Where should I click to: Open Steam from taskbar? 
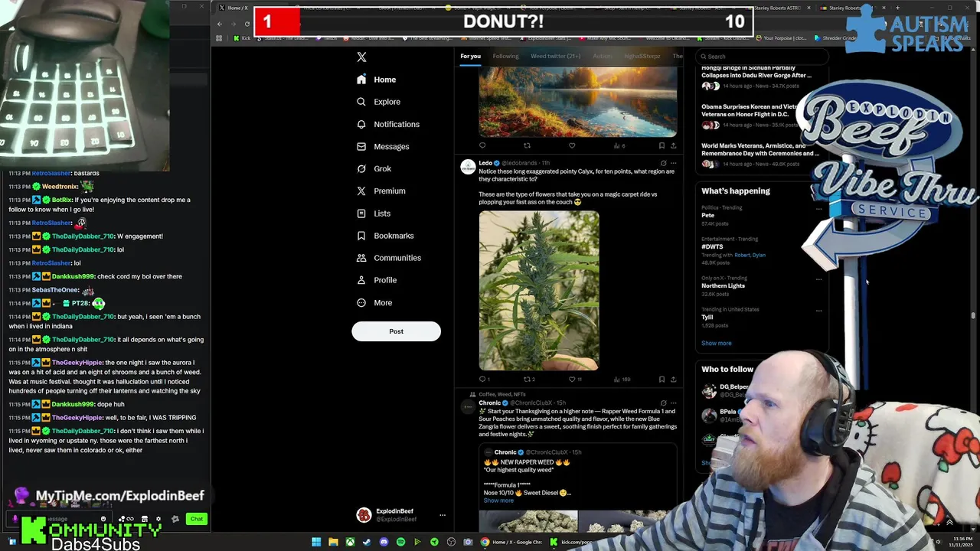367,542
